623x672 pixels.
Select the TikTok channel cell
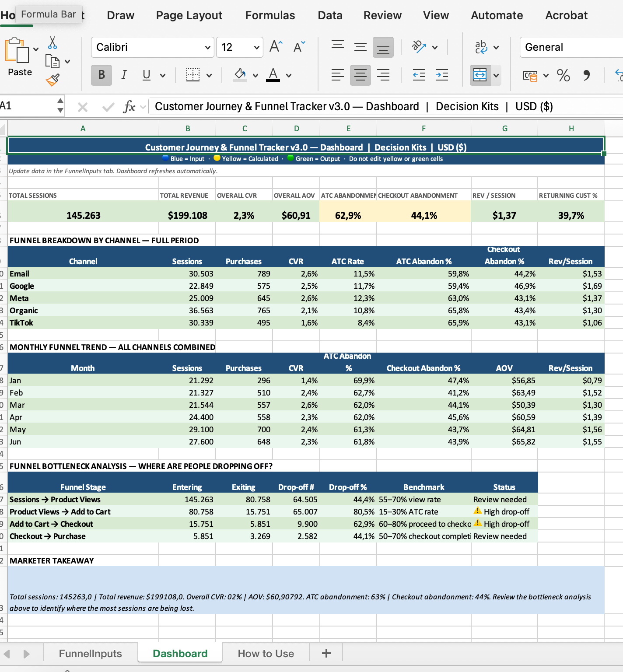pos(83,323)
